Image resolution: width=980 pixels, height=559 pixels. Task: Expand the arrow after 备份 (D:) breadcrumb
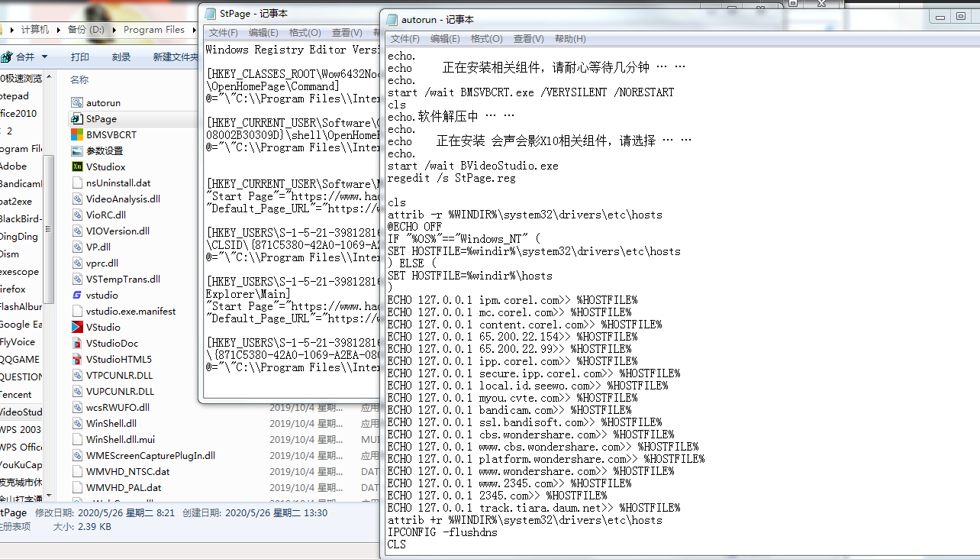point(114,30)
